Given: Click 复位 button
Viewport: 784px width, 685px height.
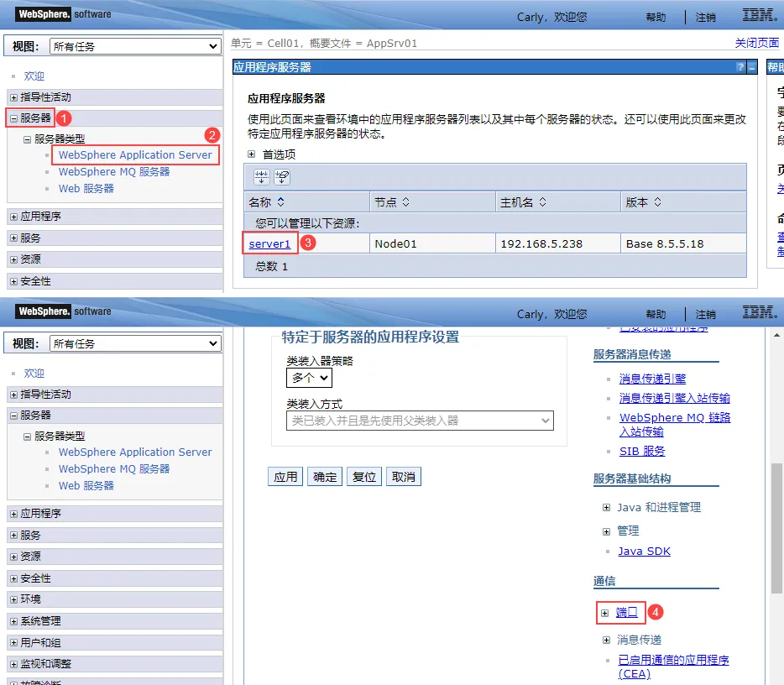Looking at the screenshot, I should point(364,477).
